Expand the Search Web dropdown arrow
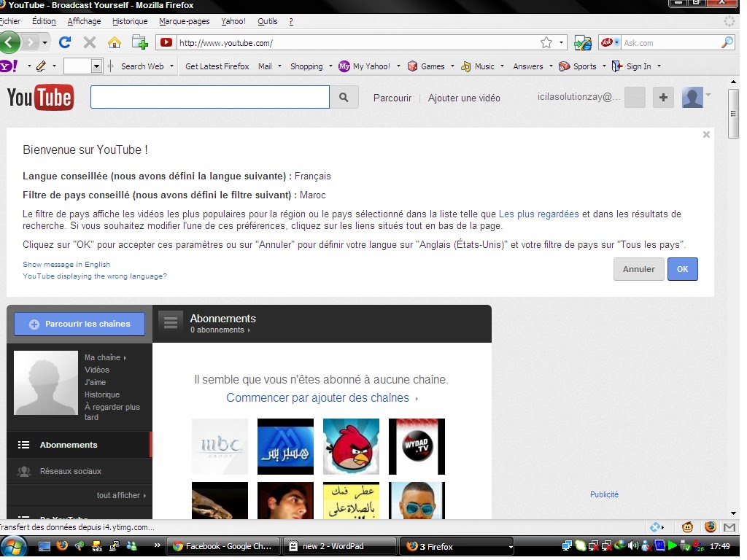This screenshot has height=560, width=747. [171, 66]
